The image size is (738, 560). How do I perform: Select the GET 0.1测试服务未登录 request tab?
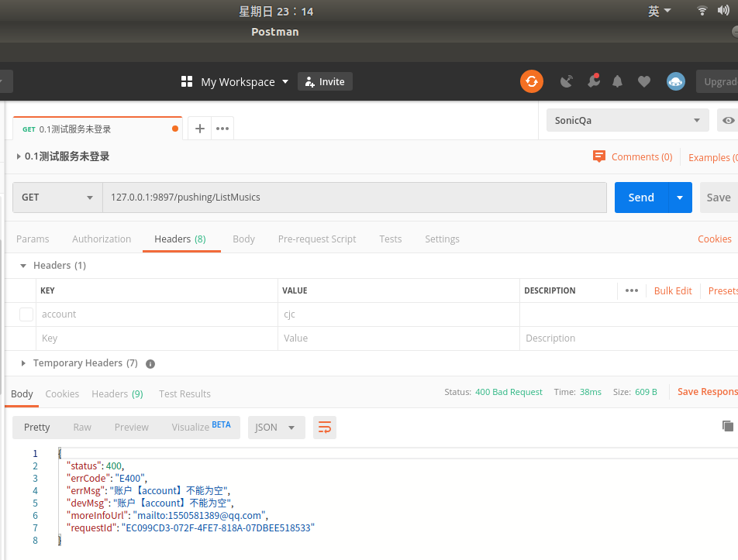pos(98,129)
